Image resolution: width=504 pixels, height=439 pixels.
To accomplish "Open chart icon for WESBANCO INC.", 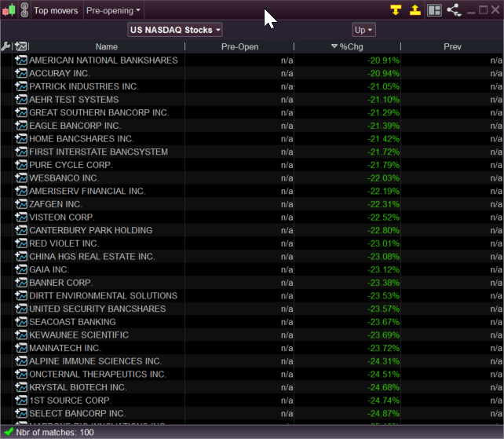I will coord(21,177).
